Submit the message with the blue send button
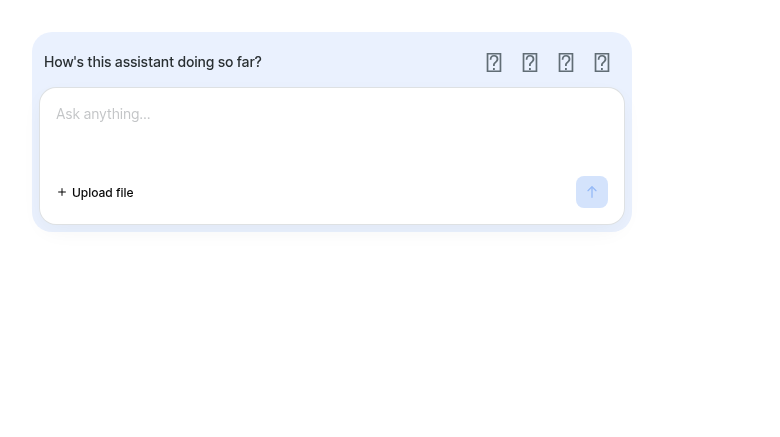The image size is (780, 437). point(591,192)
